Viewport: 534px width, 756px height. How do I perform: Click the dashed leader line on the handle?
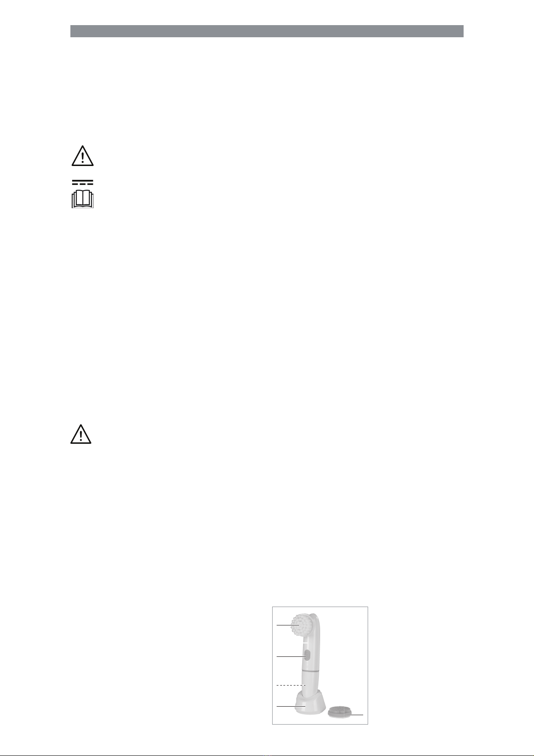[291, 685]
